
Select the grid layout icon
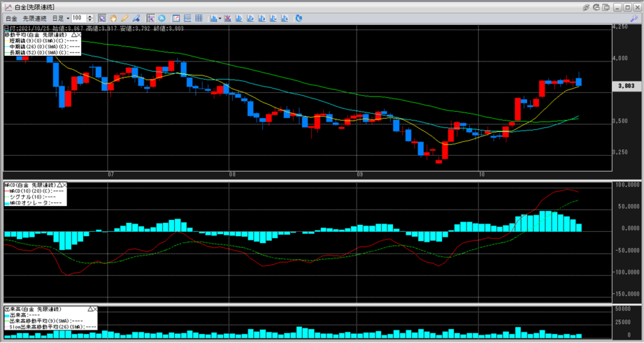199,18
